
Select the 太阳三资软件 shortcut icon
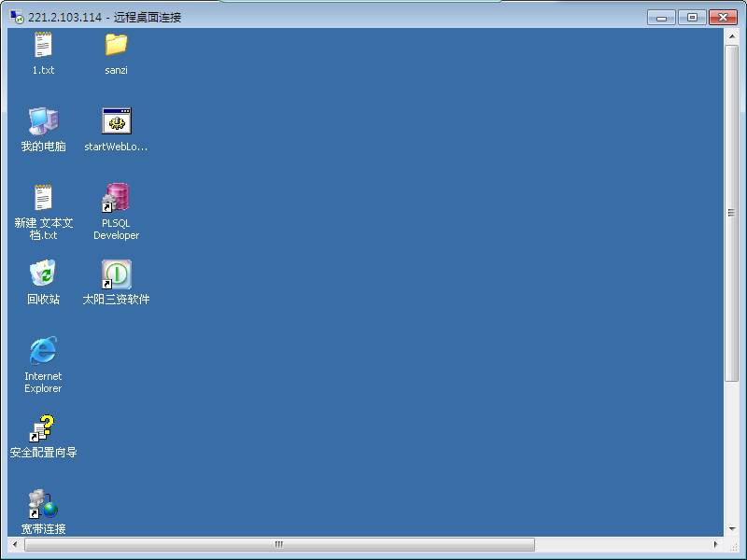click(116, 273)
